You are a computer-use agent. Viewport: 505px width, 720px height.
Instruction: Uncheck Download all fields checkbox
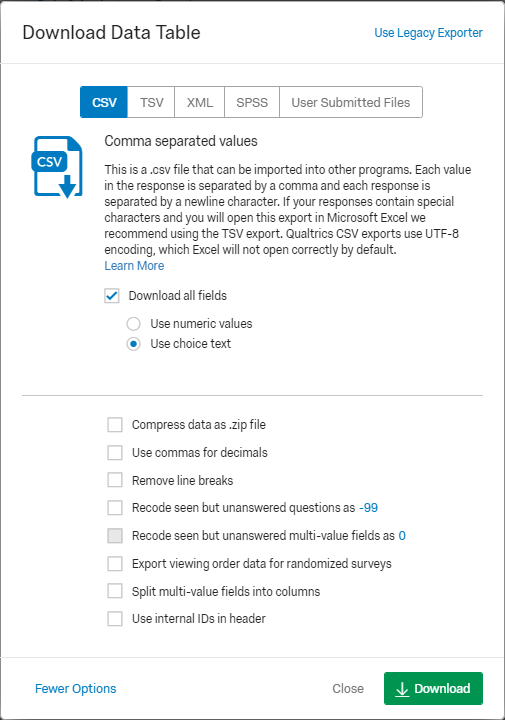coord(112,296)
